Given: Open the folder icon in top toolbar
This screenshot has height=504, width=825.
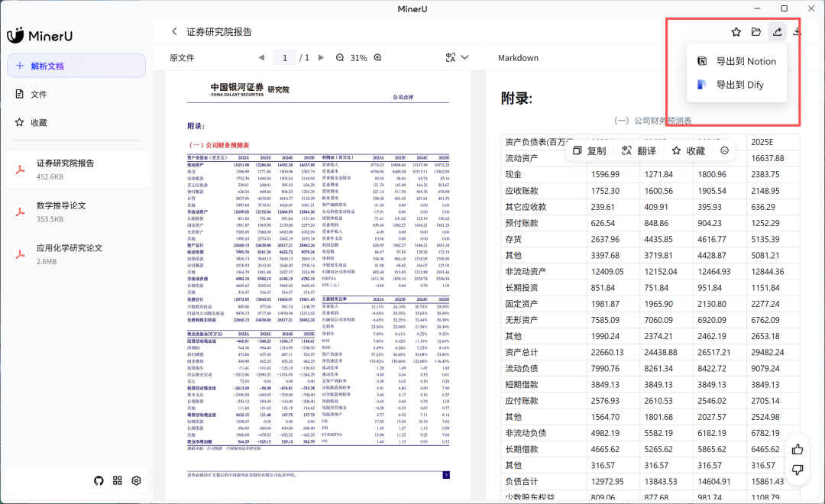Looking at the screenshot, I should (756, 32).
